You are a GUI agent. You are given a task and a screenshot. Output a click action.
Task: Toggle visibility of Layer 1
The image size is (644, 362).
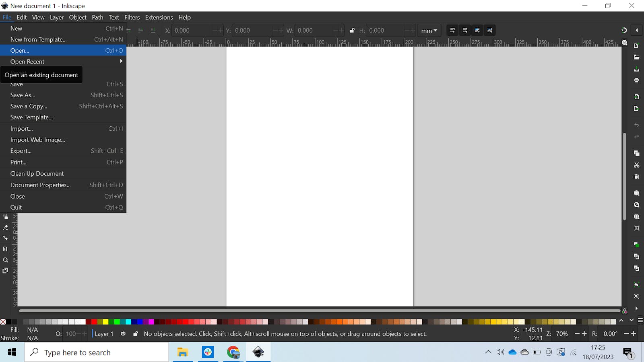(x=124, y=334)
